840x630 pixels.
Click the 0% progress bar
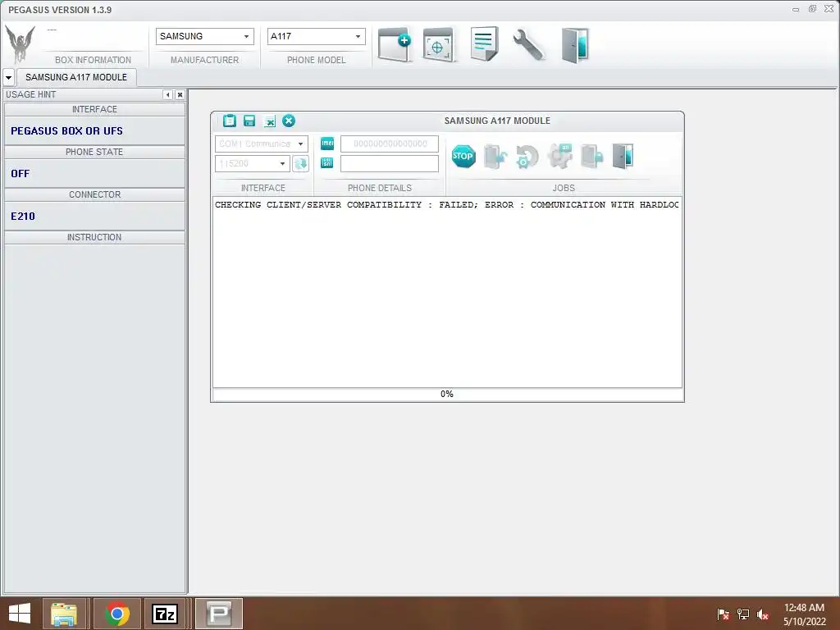[x=447, y=395]
